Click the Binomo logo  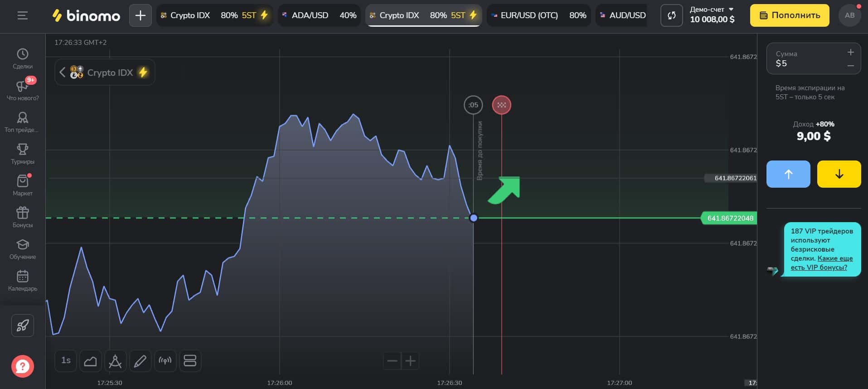86,15
